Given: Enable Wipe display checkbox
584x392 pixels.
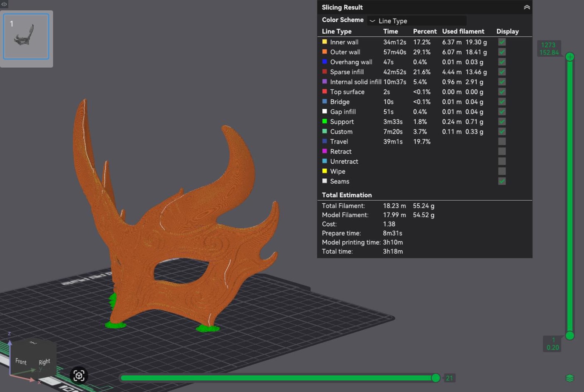Looking at the screenshot, I should (x=502, y=171).
